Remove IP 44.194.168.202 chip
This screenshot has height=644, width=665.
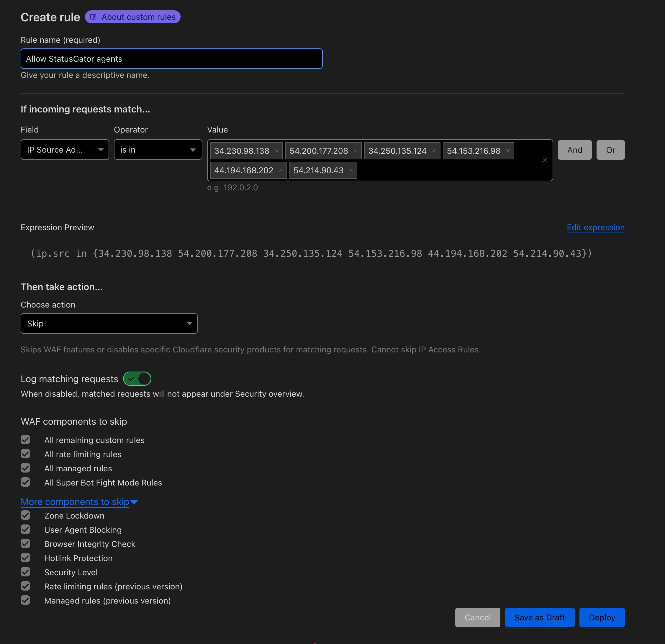pyautogui.click(x=281, y=170)
